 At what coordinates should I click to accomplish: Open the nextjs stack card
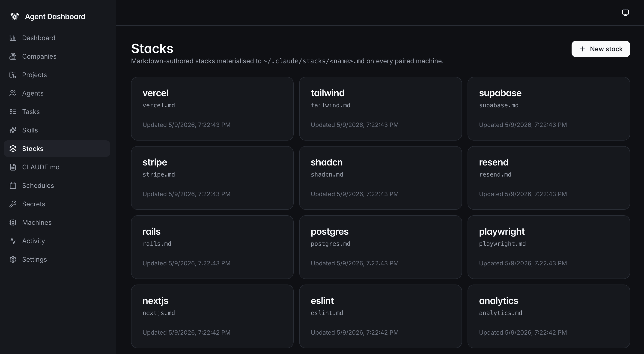212,316
